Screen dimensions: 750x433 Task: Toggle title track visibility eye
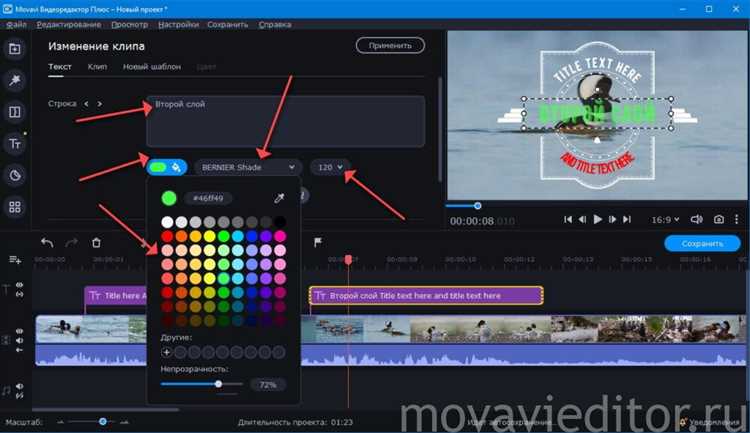(x=20, y=285)
